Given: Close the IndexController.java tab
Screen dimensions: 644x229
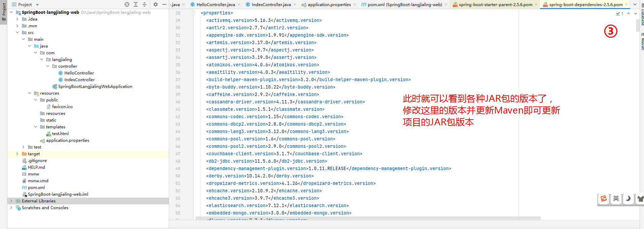Looking at the screenshot, I should pos(294,5).
